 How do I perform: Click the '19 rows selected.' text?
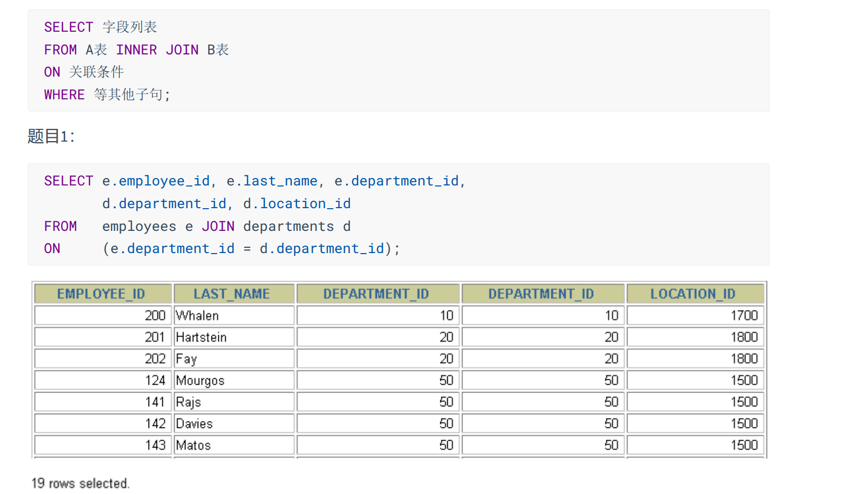click(x=80, y=483)
